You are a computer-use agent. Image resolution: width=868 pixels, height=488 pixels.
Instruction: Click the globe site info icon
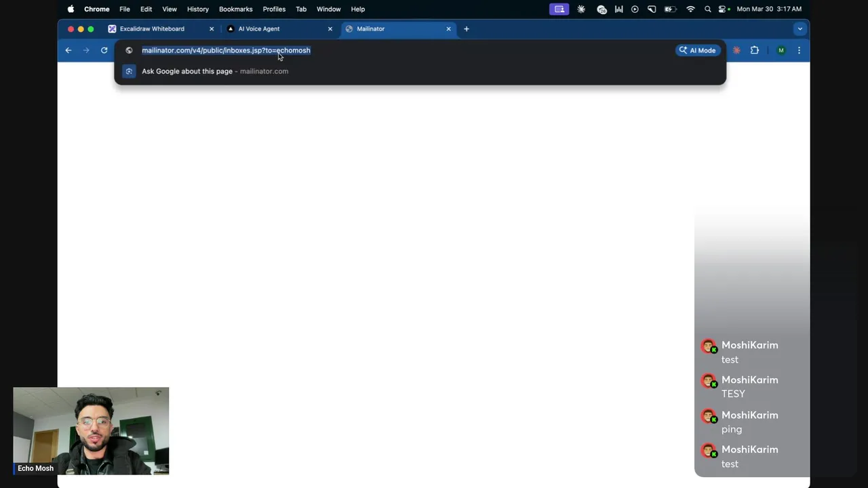click(129, 50)
